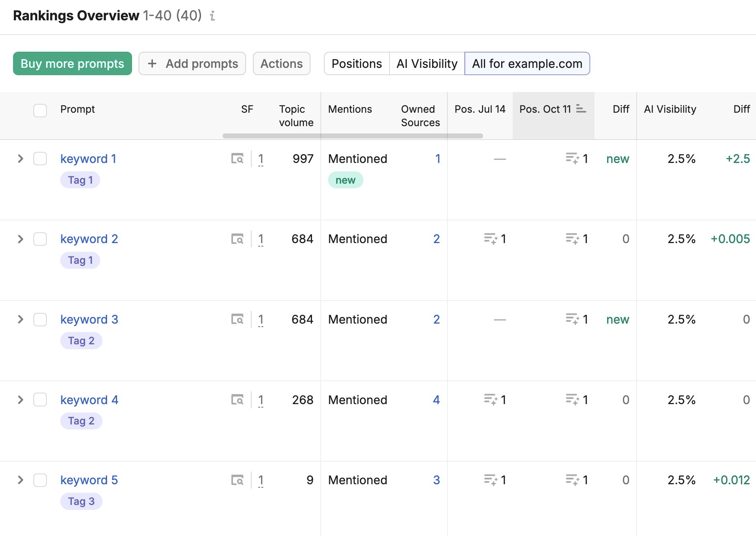756x536 pixels.
Task: Check the box for keyword 4
Action: click(x=40, y=400)
